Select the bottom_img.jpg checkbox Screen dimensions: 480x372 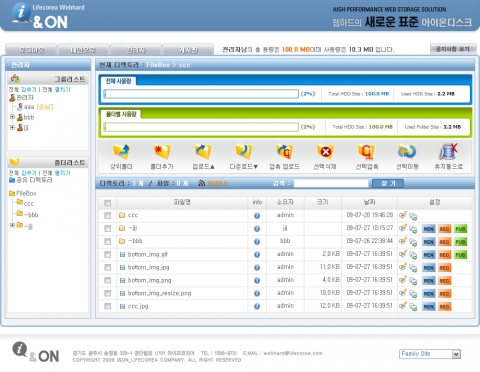pyautogui.click(x=107, y=267)
